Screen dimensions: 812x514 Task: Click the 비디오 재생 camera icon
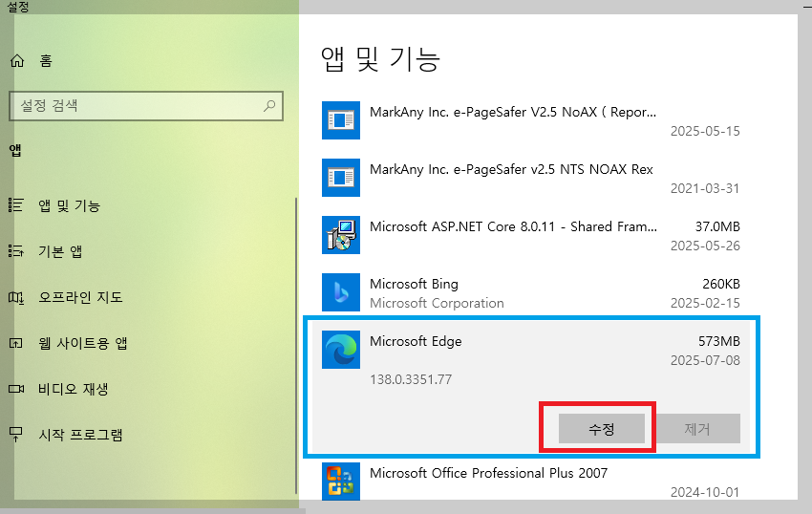pos(16,389)
